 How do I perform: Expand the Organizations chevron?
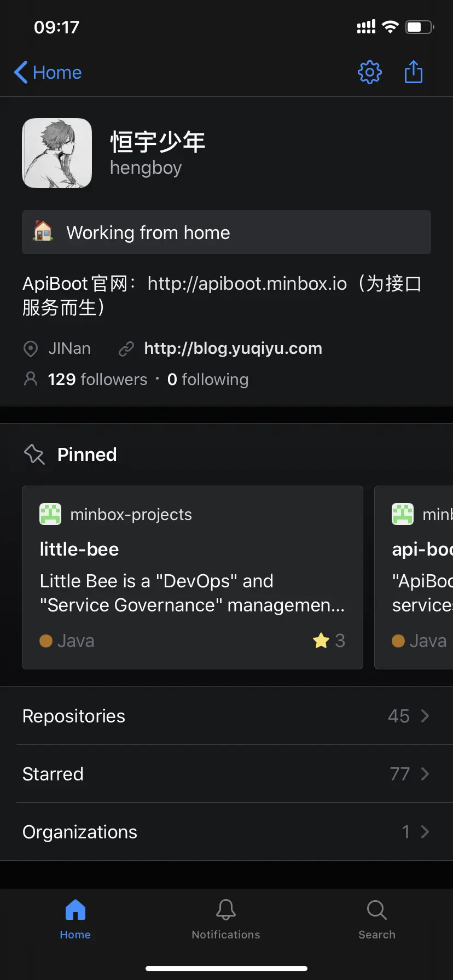tap(425, 832)
